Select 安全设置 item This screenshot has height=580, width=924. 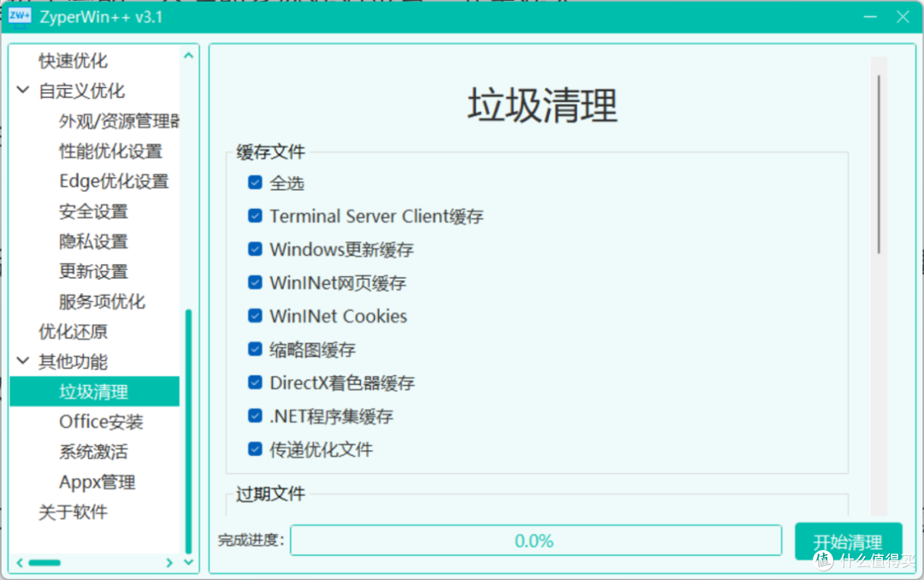[x=93, y=211]
